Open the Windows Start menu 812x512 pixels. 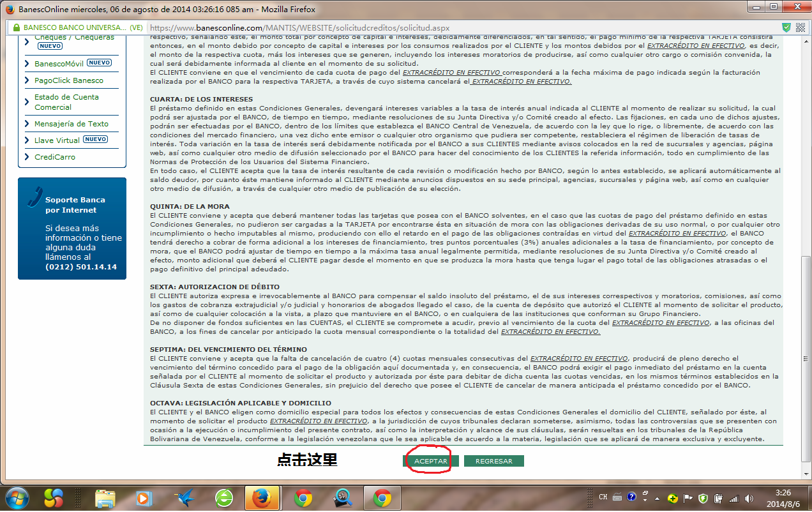[17, 498]
